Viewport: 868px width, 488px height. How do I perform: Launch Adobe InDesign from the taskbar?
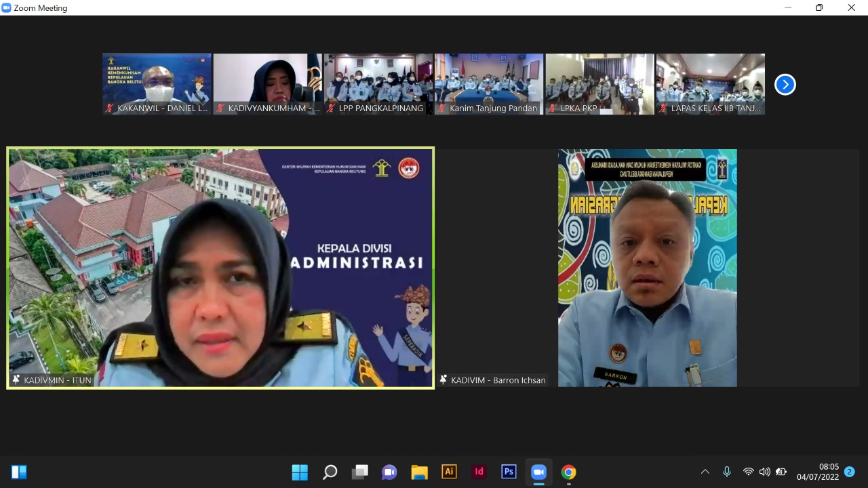tap(479, 472)
